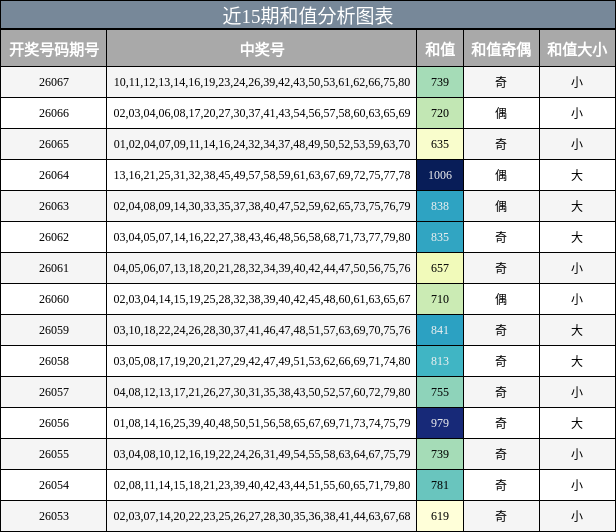
Task: Select the 偶 parity cell in row 26064
Action: click(x=501, y=175)
